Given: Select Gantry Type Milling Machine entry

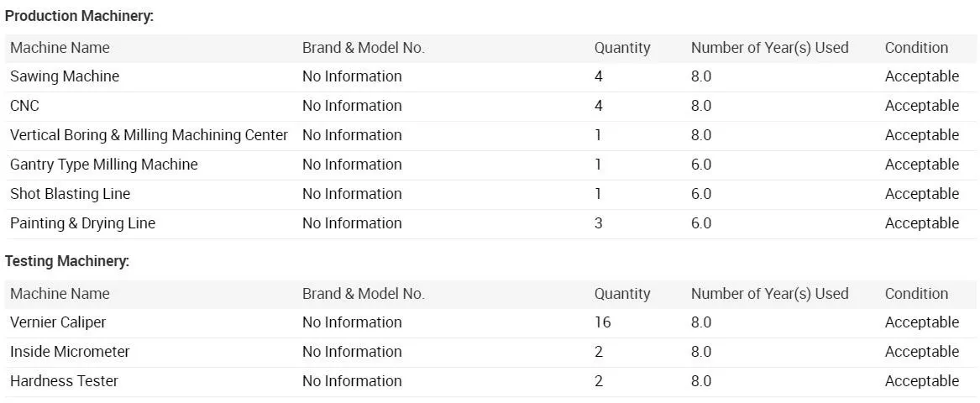Looking at the screenshot, I should (x=104, y=165).
